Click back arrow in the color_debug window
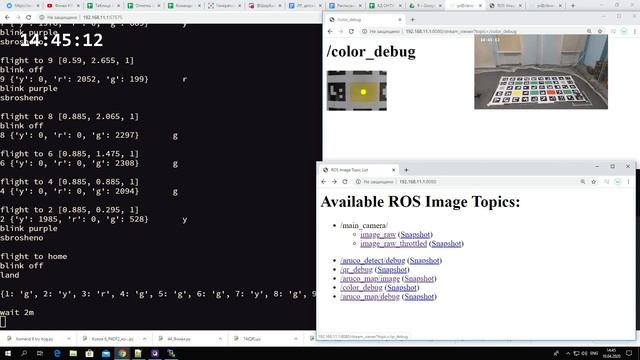Image resolution: width=640 pixels, height=360 pixels. (330, 31)
